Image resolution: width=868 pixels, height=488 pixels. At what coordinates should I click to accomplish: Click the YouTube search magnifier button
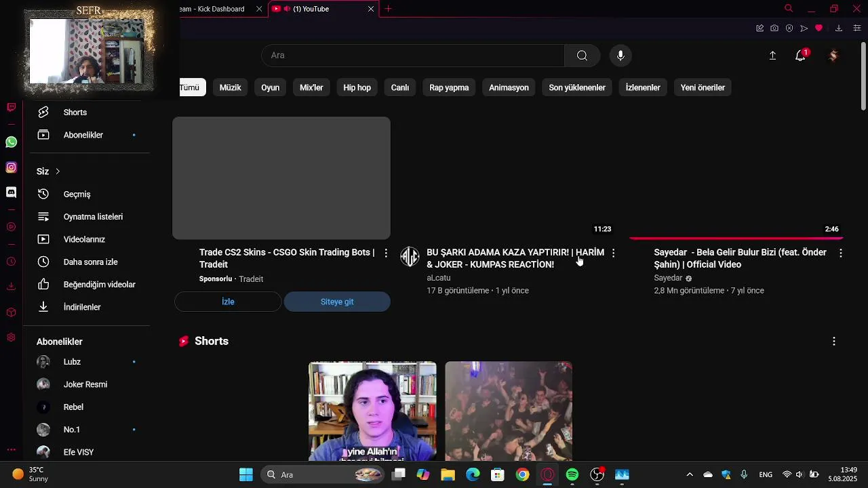[583, 56]
